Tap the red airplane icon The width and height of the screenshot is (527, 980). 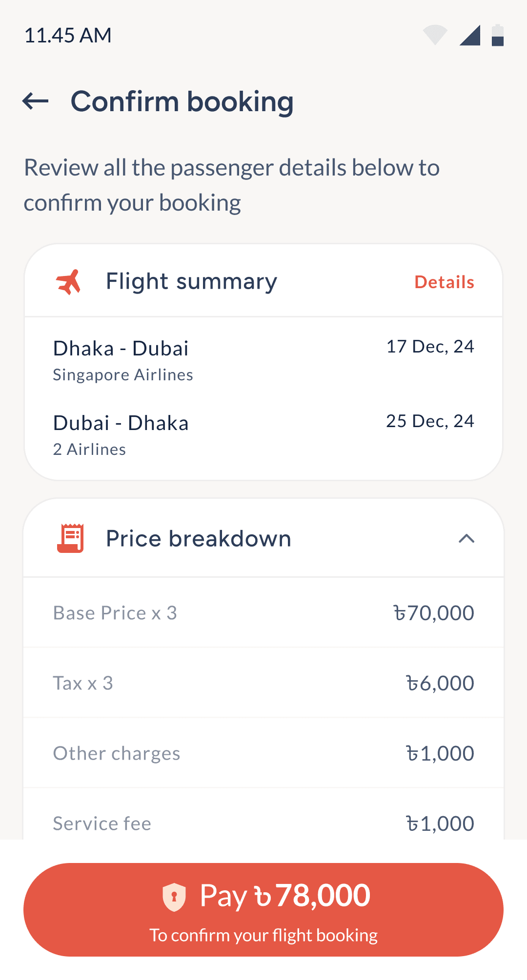(x=68, y=282)
